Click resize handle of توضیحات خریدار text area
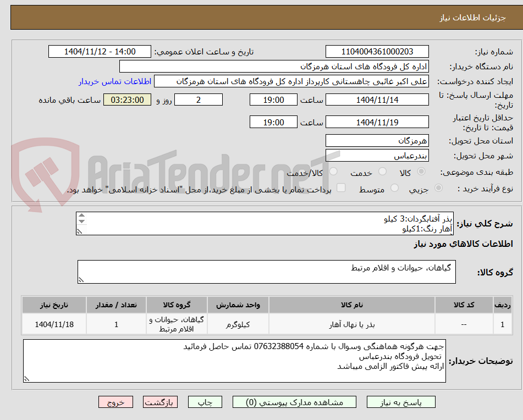Image resolution: width=523 pixels, height=420 pixels. coord(27,379)
